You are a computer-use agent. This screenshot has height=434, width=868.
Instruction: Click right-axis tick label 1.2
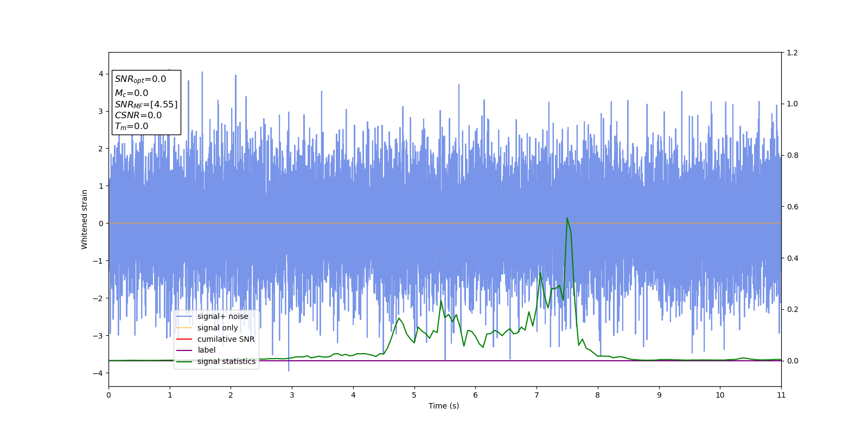click(793, 53)
